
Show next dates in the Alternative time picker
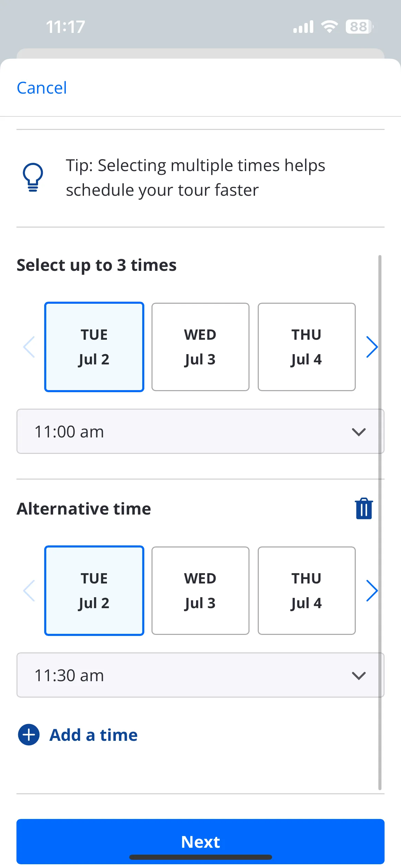coord(372,591)
